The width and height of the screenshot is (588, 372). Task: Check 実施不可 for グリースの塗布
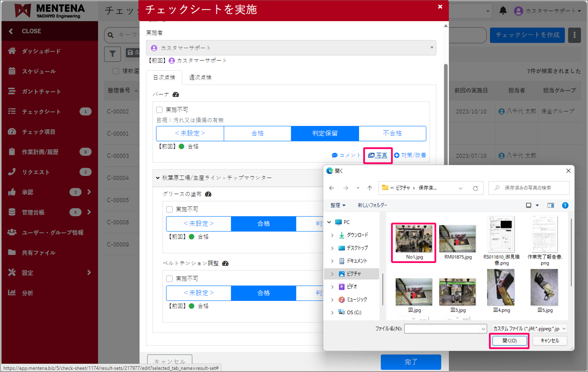[169, 209]
